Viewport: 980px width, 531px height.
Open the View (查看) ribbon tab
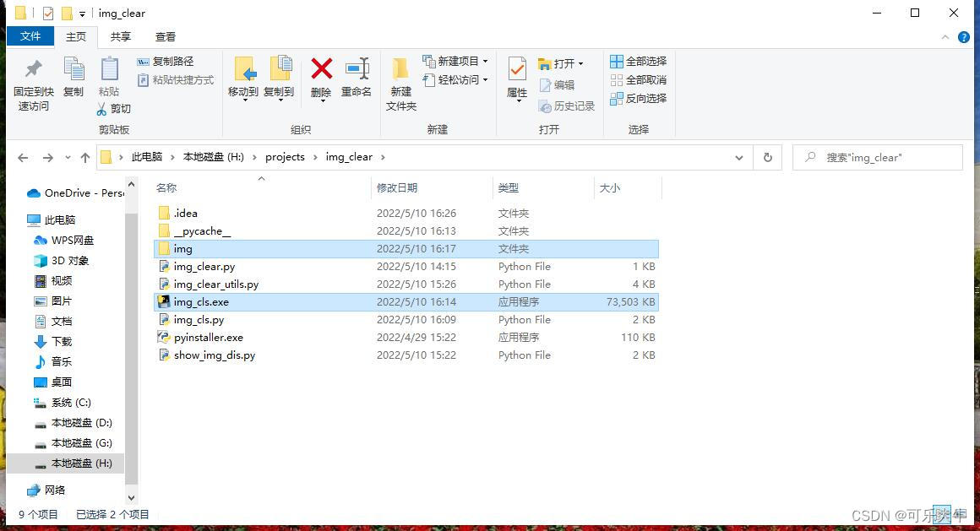click(x=166, y=36)
